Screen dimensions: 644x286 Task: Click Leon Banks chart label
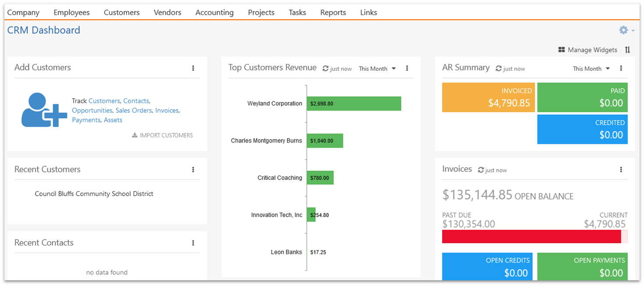tap(287, 252)
